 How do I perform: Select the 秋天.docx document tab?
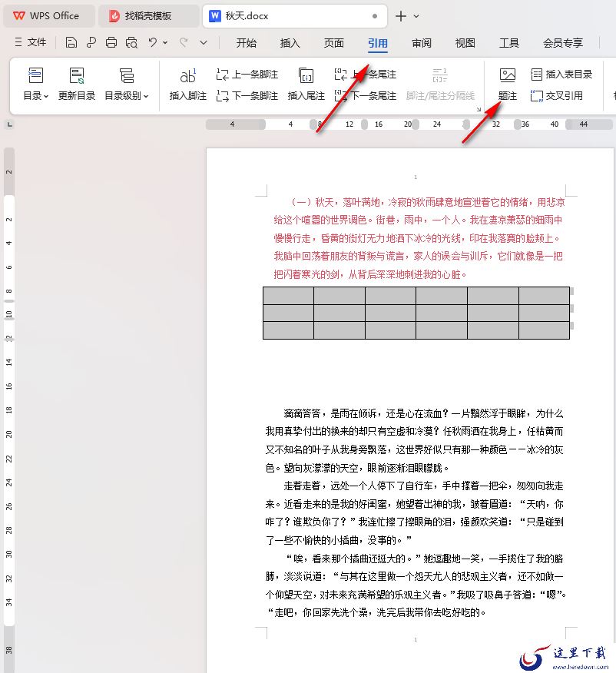click(294, 16)
